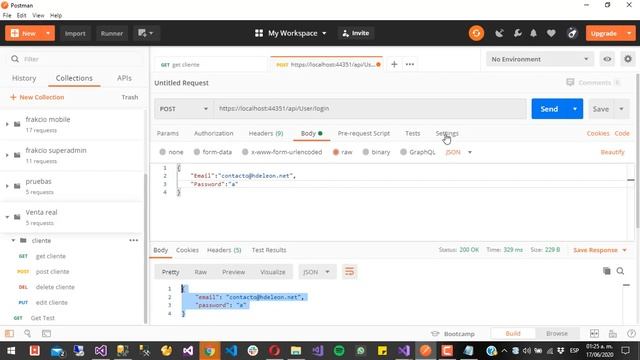640x360 pixels.
Task: Select the raw body radio
Action: (336, 152)
